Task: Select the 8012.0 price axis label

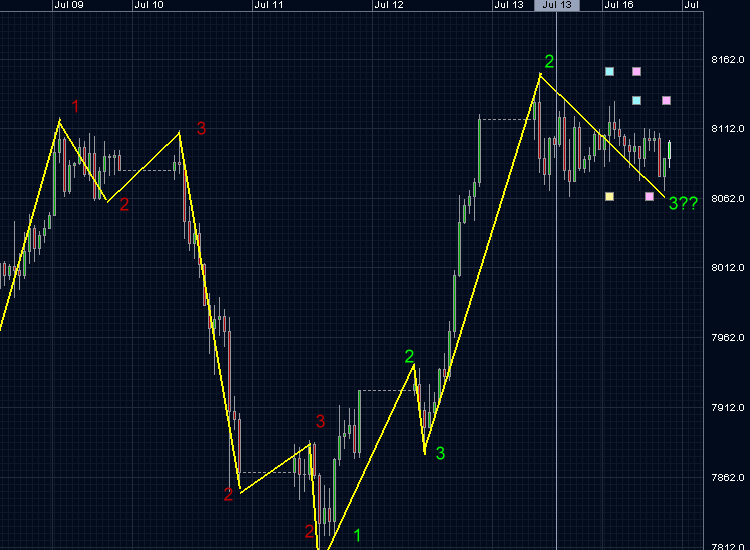Action: pos(728,268)
